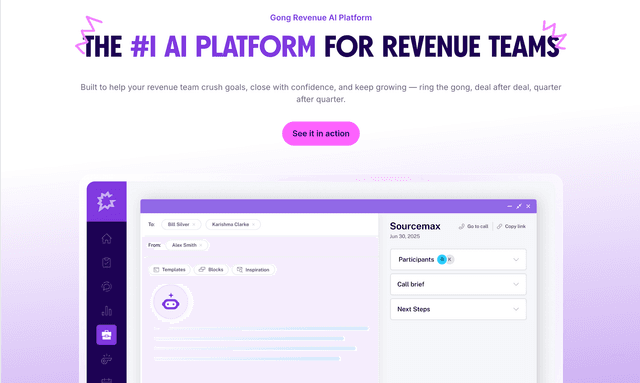
Task: Click the Gong Revenue AI Platform text
Action: tap(321, 18)
